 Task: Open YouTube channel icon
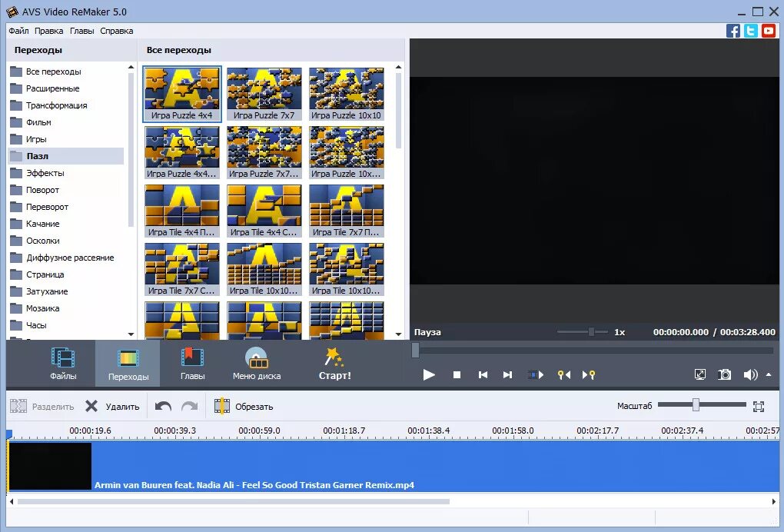(769, 31)
